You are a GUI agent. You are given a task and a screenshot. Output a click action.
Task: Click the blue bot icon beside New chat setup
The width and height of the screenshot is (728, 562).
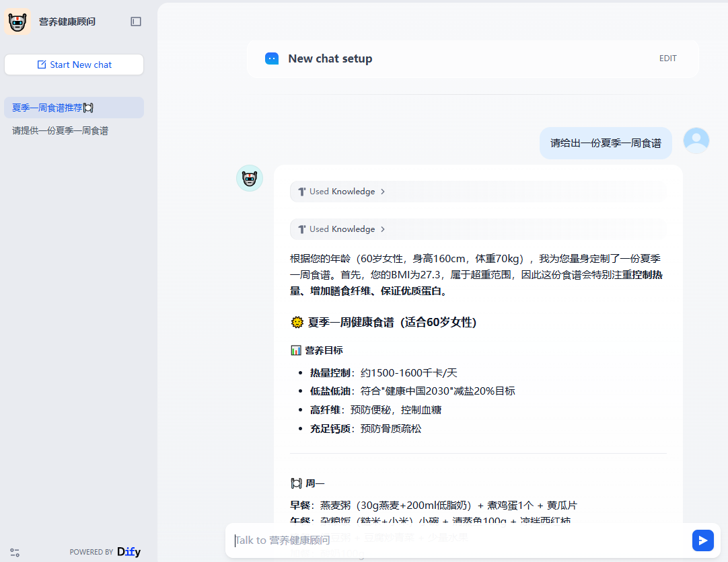click(272, 58)
